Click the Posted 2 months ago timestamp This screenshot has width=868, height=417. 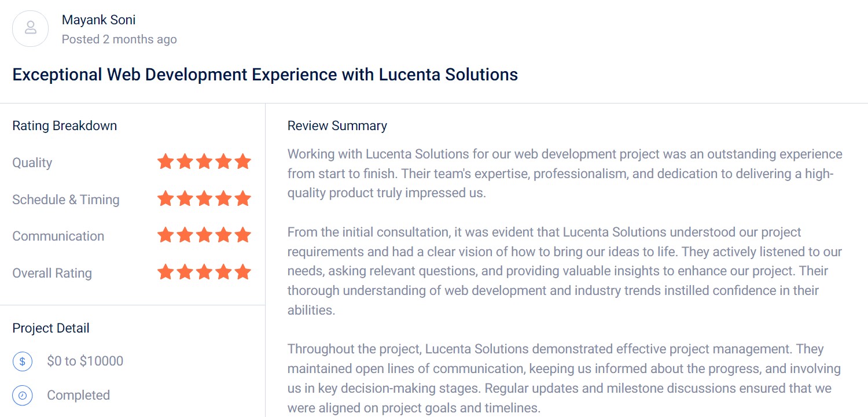click(119, 39)
